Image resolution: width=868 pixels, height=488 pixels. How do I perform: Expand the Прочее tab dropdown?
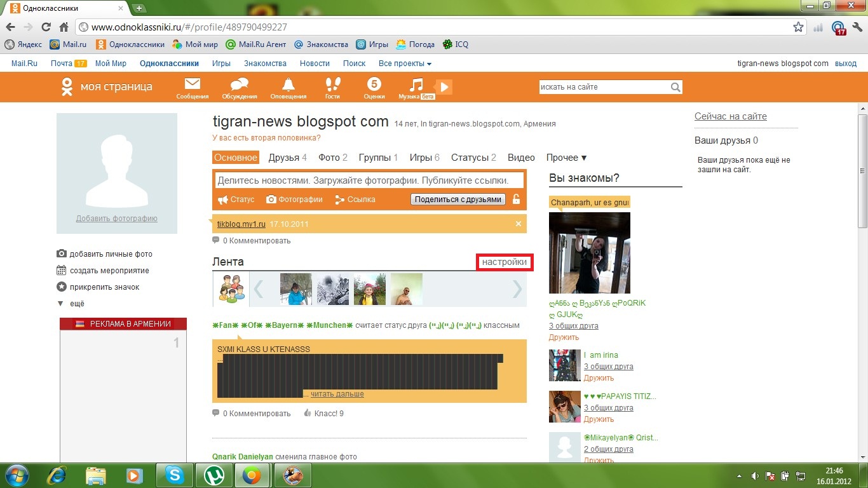pos(567,158)
